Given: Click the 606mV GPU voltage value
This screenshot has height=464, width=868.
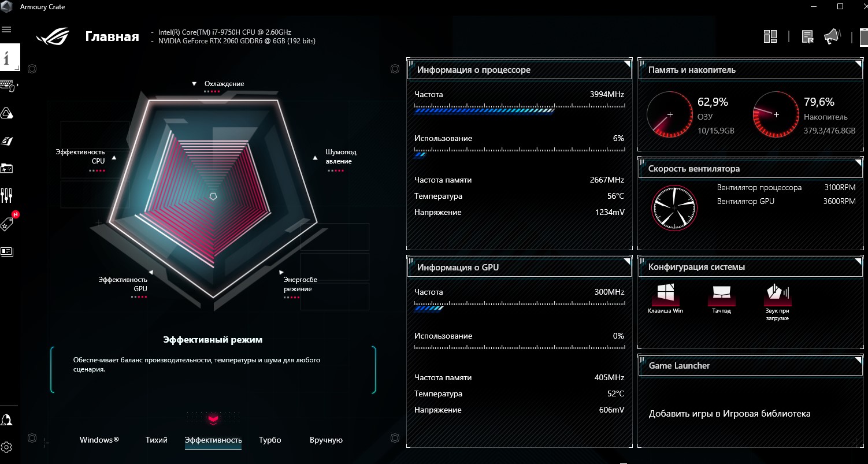Looking at the screenshot, I should click(x=611, y=410).
